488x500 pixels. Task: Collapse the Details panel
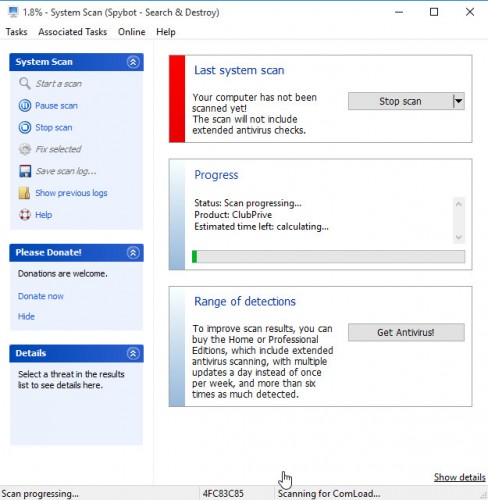[133, 353]
